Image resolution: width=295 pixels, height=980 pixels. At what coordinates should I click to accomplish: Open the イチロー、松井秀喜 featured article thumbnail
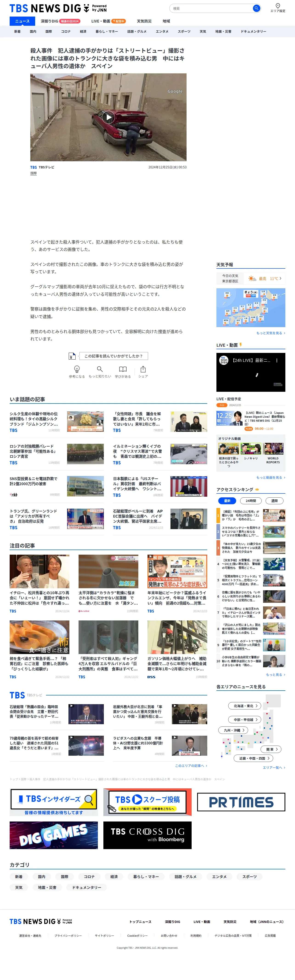point(40,571)
